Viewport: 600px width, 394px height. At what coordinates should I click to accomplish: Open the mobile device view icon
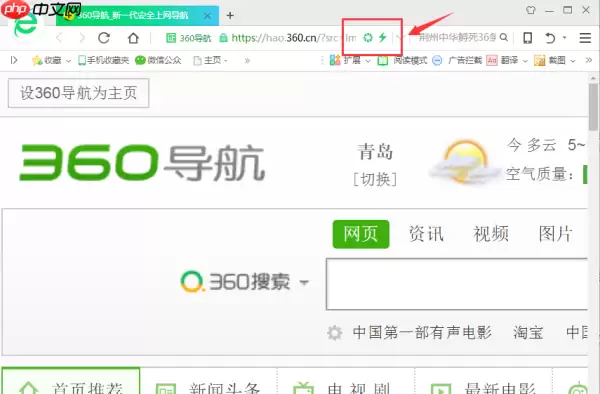528,38
